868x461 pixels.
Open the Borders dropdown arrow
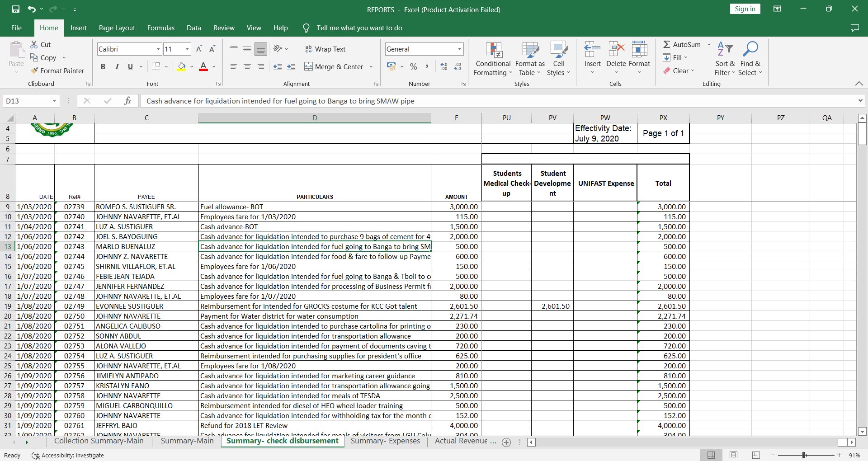tap(166, 66)
